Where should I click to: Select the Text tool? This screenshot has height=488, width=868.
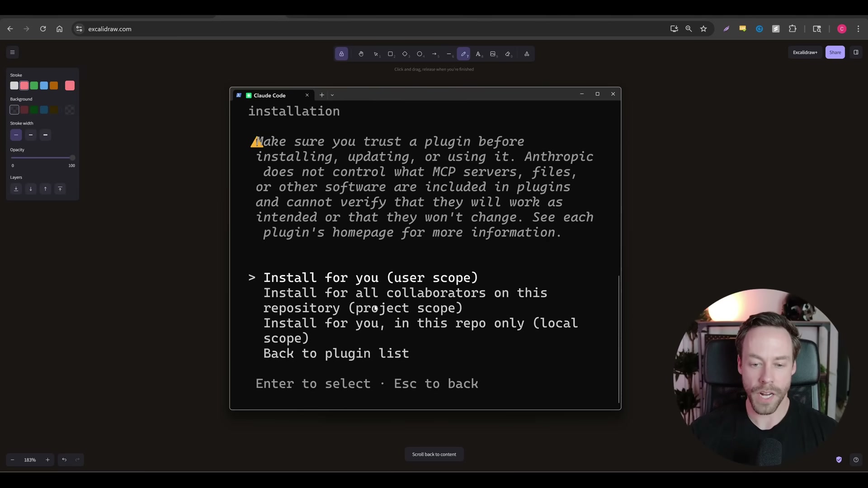(478, 54)
